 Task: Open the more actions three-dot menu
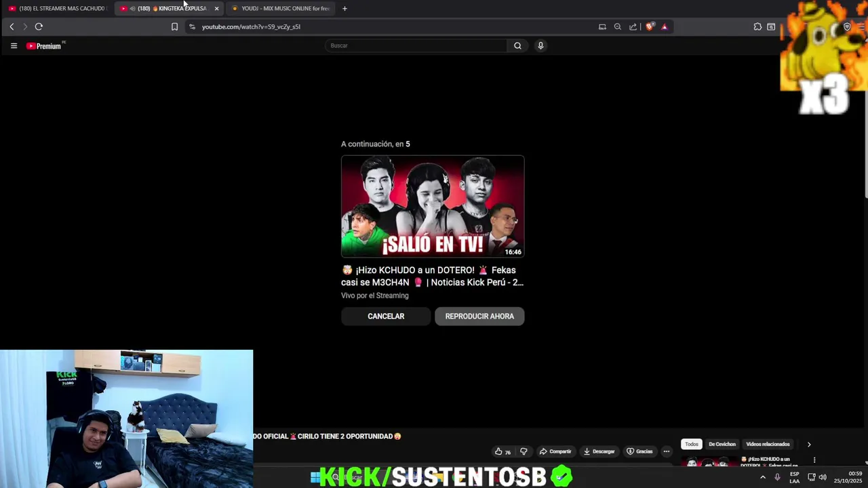pos(667,451)
